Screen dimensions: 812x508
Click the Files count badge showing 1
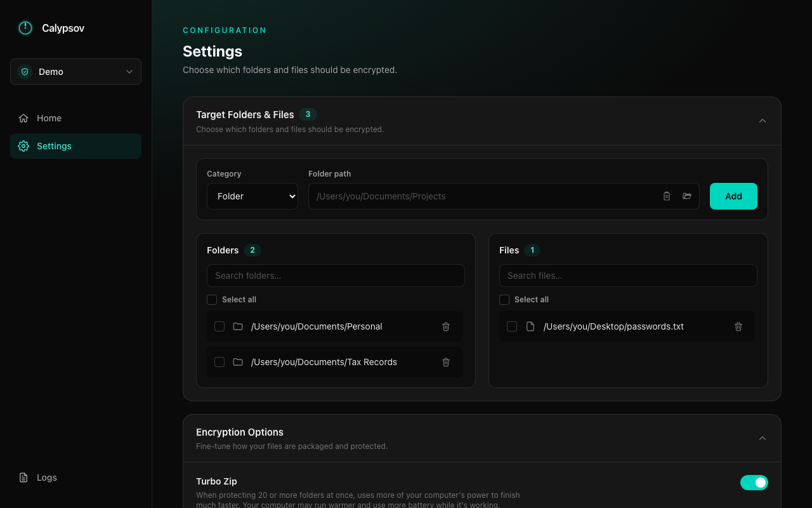coord(532,250)
